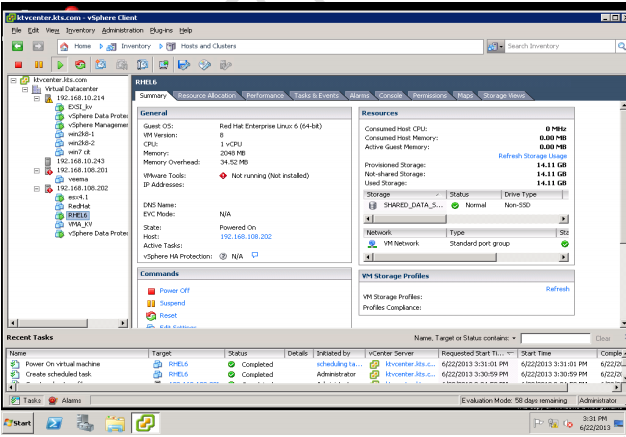Click the floppy connect toolbar icon

pyautogui.click(x=184, y=65)
